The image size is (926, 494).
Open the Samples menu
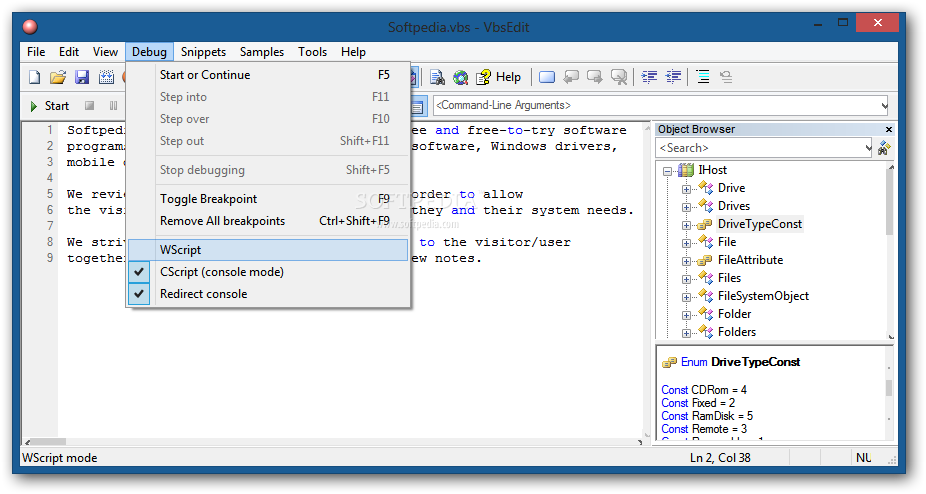[x=262, y=52]
